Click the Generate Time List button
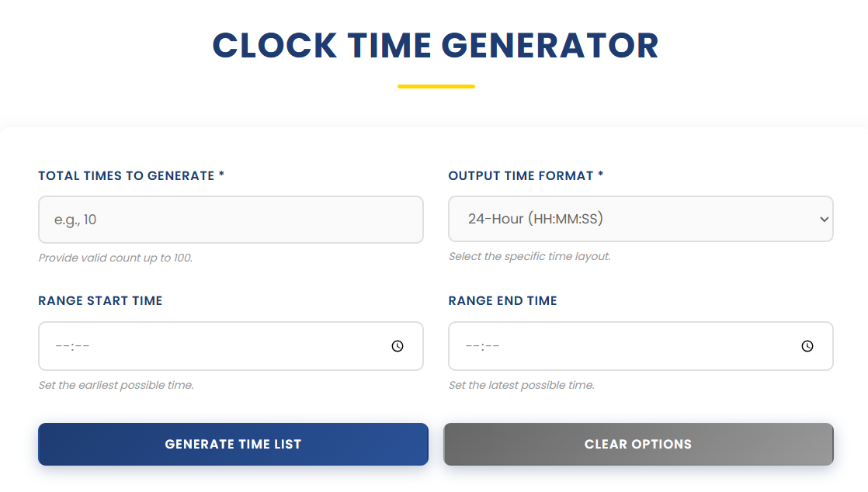 coord(232,444)
